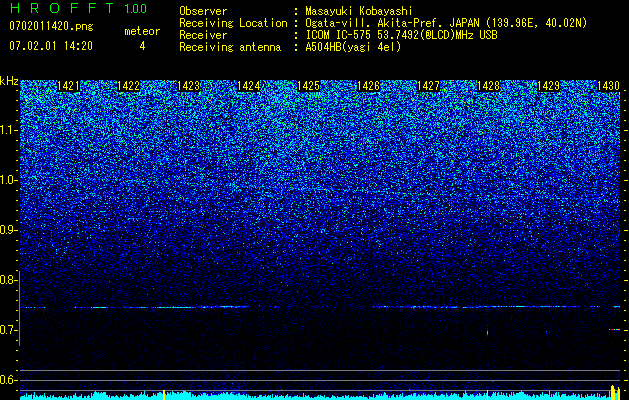Click the 1.1 frequency axis label
The image size is (629, 400).
click(8, 130)
